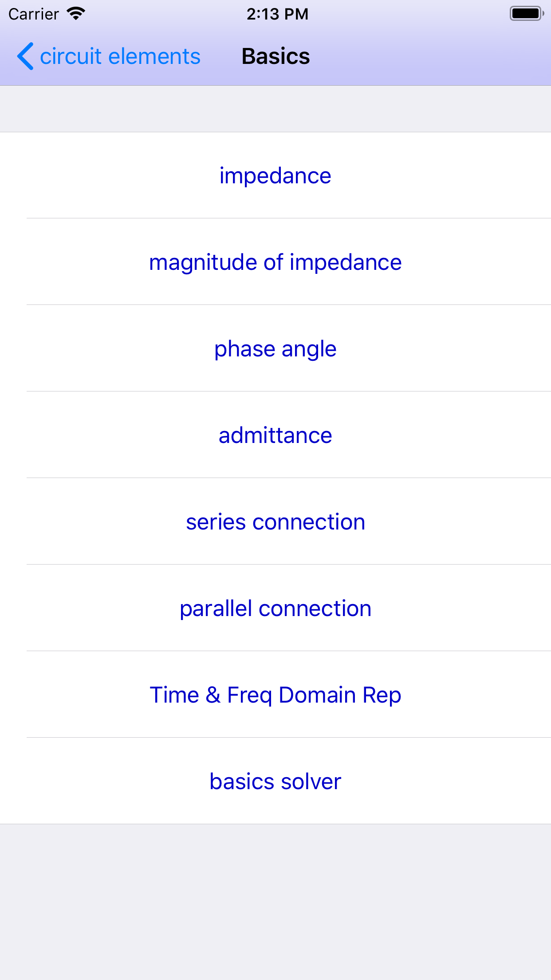Open magnitude of impedance

(275, 262)
